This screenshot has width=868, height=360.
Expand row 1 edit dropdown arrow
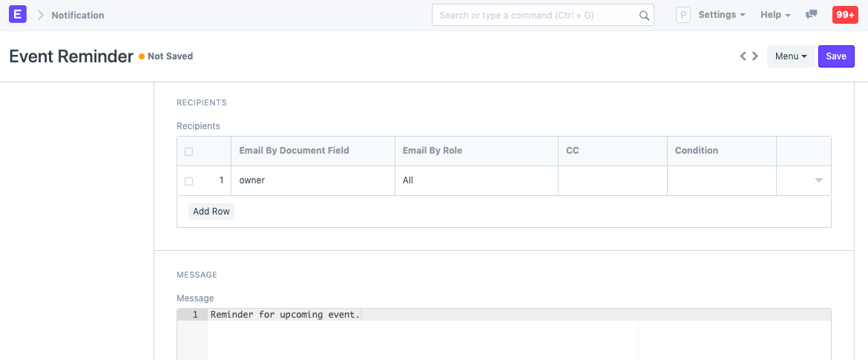pos(818,180)
